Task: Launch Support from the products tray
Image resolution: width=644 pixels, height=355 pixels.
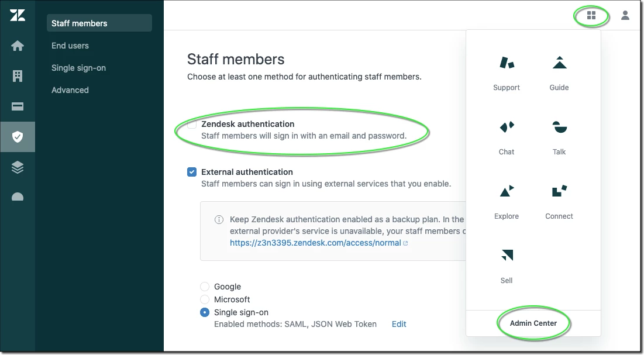Action: pyautogui.click(x=507, y=74)
